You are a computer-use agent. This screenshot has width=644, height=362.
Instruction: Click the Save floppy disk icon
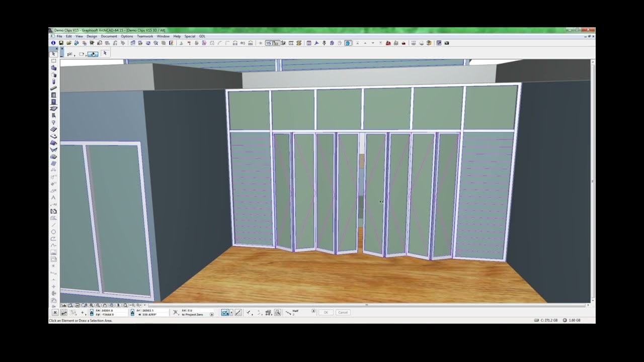[x=61, y=43]
